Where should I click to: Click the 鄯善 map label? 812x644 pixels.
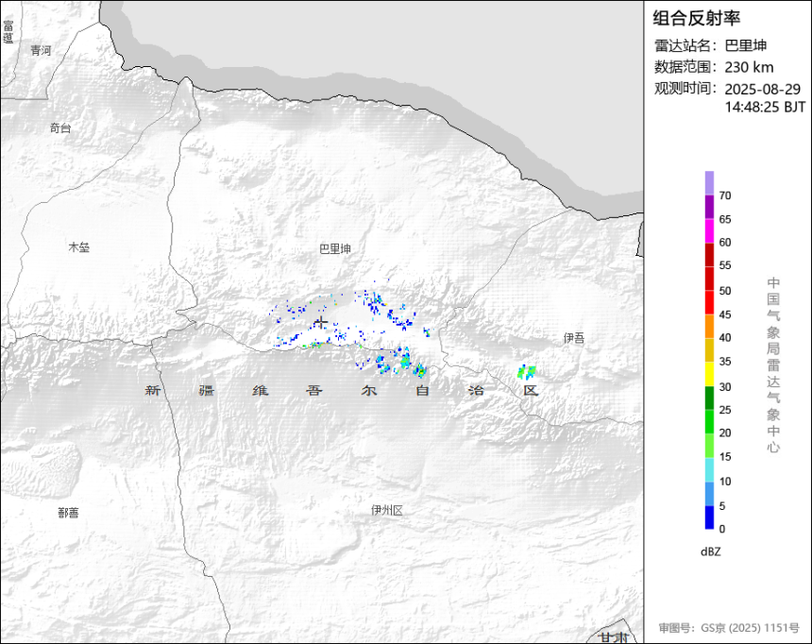68,513
